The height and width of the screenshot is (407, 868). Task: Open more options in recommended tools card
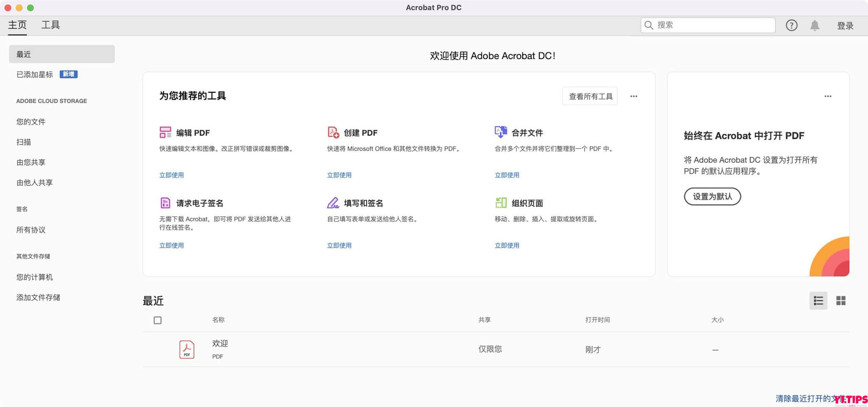coord(634,96)
